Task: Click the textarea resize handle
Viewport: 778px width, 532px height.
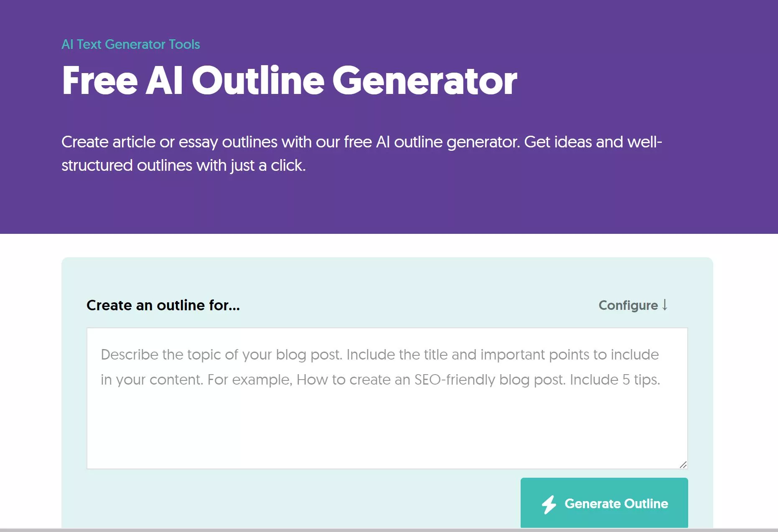Action: point(684,464)
